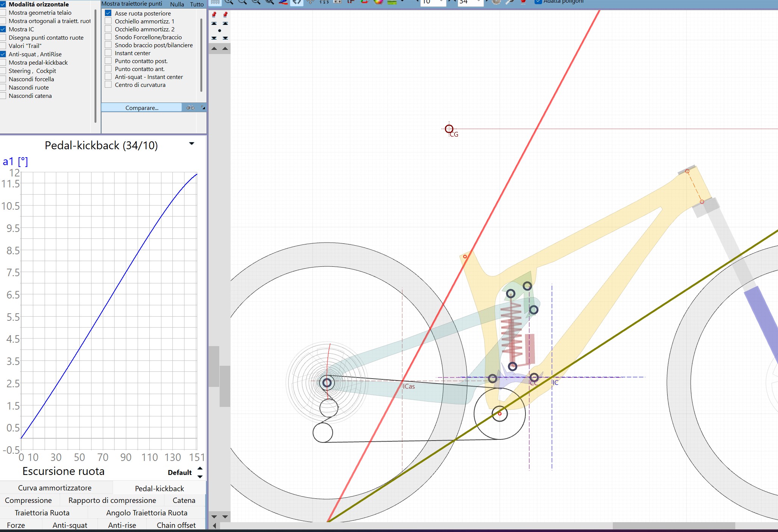Click right gray down-triangle at panel bottom
The image size is (778, 532).
(225, 517)
